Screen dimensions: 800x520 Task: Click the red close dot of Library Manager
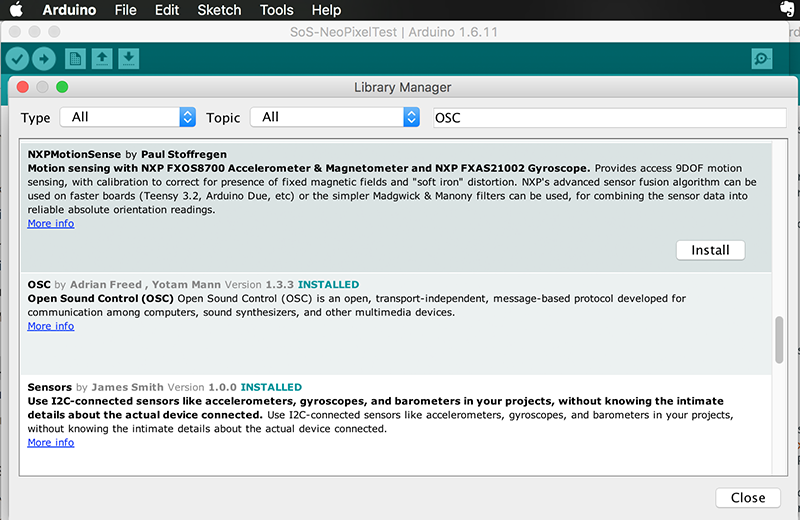click(x=22, y=87)
